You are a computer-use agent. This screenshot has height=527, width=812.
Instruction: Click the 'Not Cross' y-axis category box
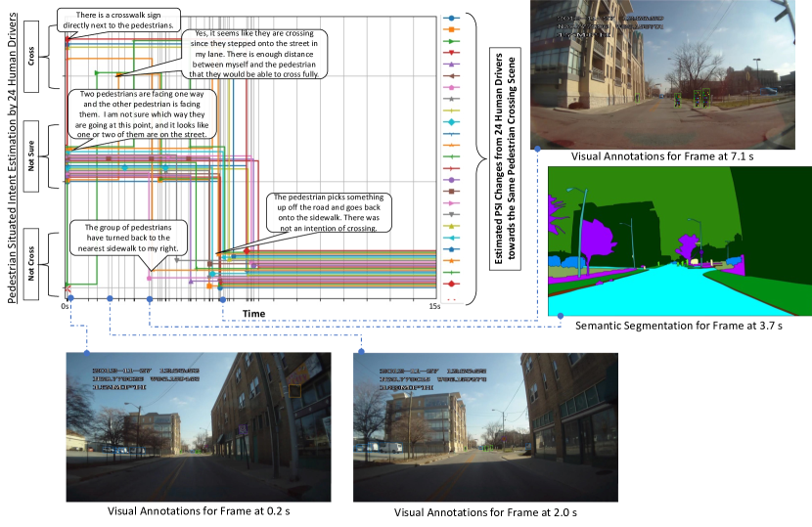click(31, 264)
